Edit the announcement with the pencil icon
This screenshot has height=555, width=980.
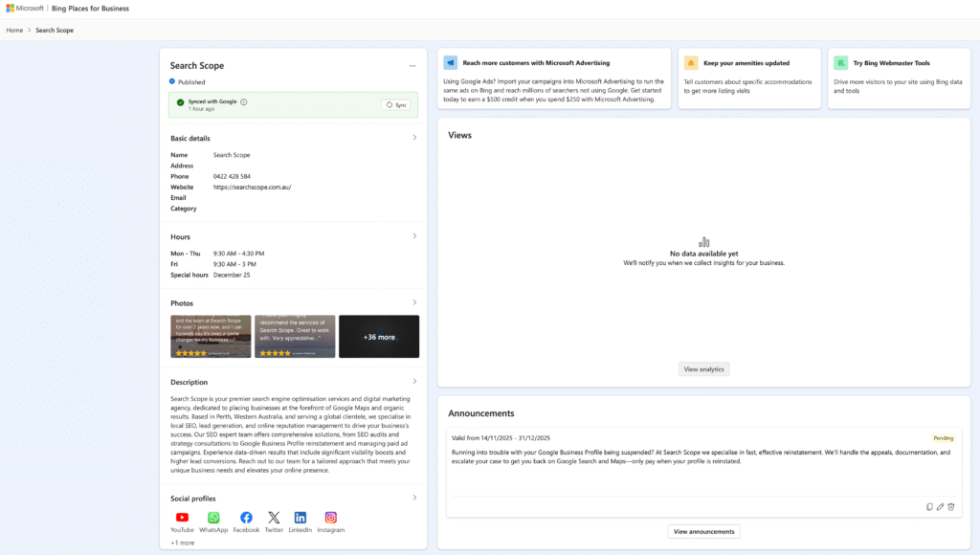click(940, 506)
